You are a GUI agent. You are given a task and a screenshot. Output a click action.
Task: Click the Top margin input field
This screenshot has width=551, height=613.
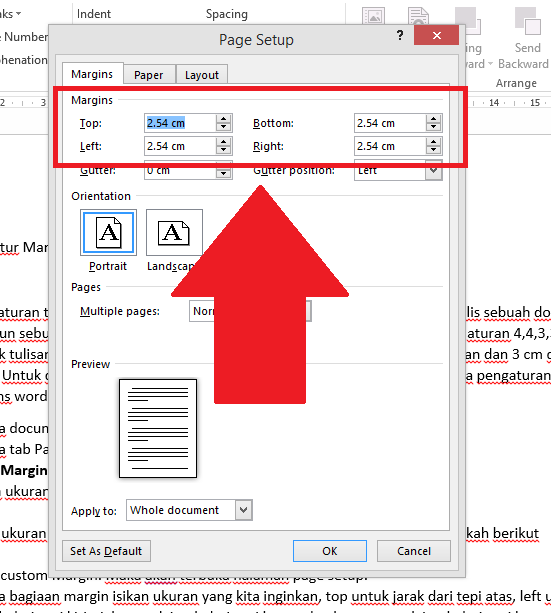click(180, 123)
